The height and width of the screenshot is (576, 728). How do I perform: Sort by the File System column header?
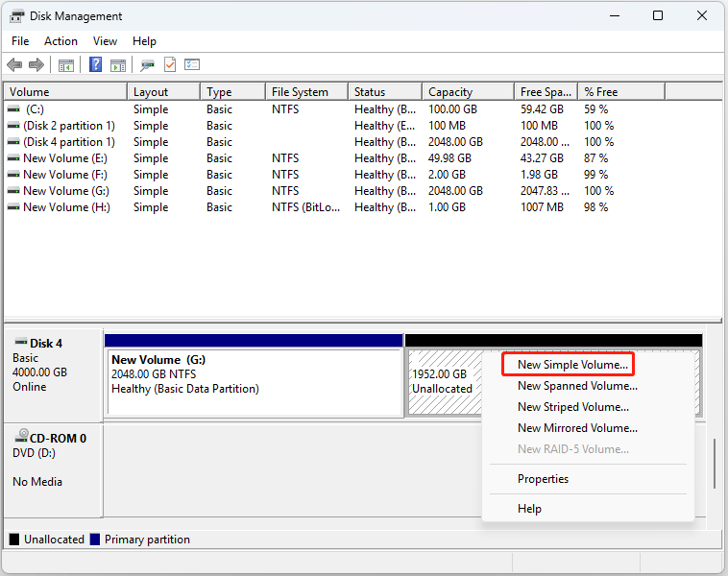pyautogui.click(x=307, y=92)
